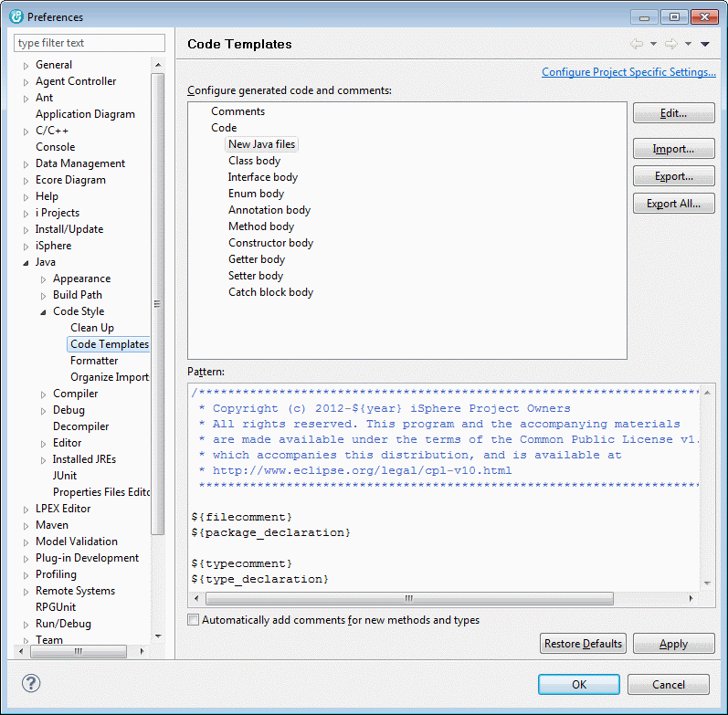The height and width of the screenshot is (715, 728).
Task: Click the Edit... button
Action: [674, 113]
